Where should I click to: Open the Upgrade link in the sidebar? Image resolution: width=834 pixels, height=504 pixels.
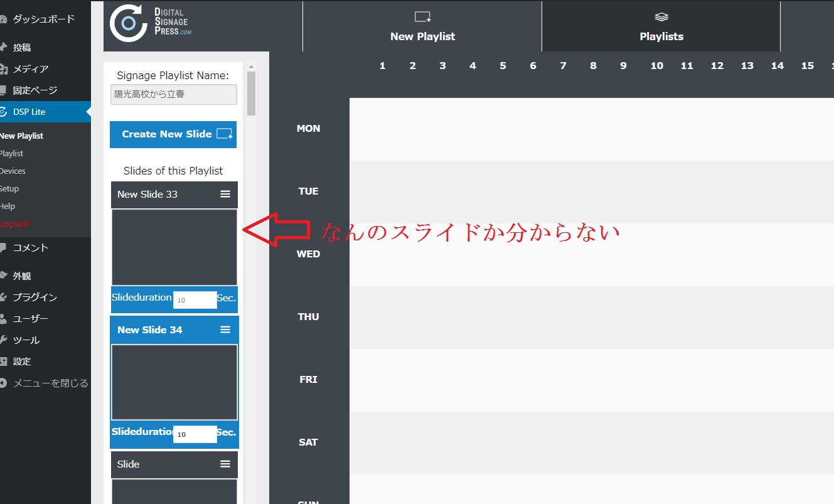click(14, 223)
